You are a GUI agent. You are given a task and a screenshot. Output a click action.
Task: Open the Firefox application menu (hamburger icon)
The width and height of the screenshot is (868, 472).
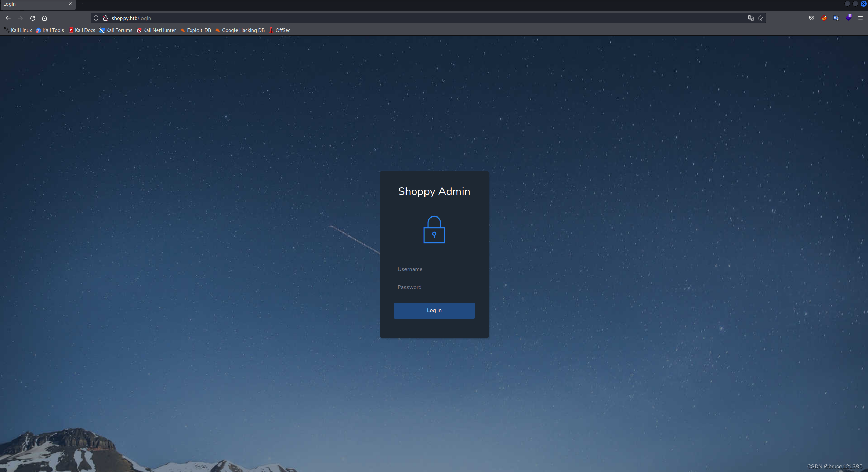(861, 18)
